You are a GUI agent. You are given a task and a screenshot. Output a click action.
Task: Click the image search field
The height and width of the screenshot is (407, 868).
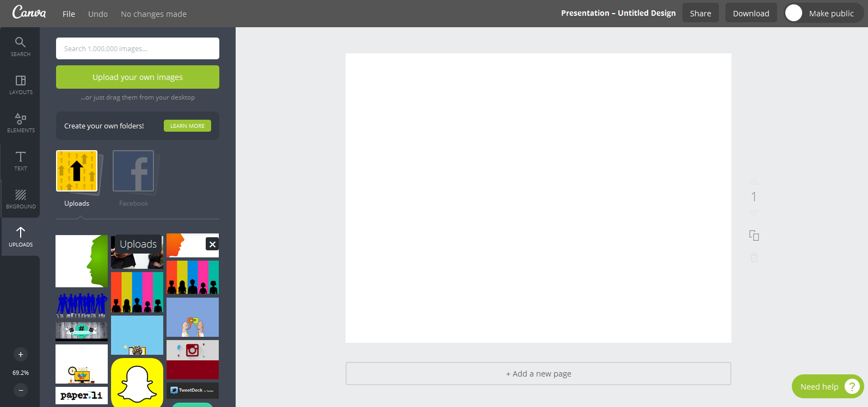point(138,48)
